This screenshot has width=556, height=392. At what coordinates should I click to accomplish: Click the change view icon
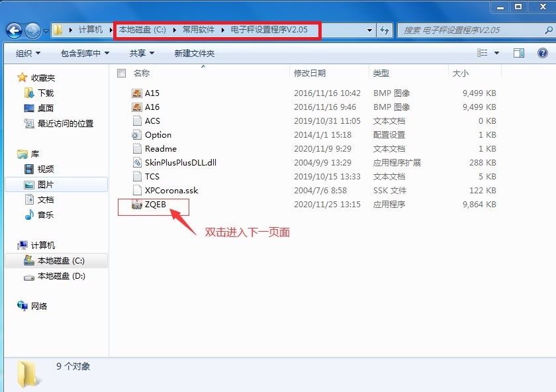tap(482, 53)
